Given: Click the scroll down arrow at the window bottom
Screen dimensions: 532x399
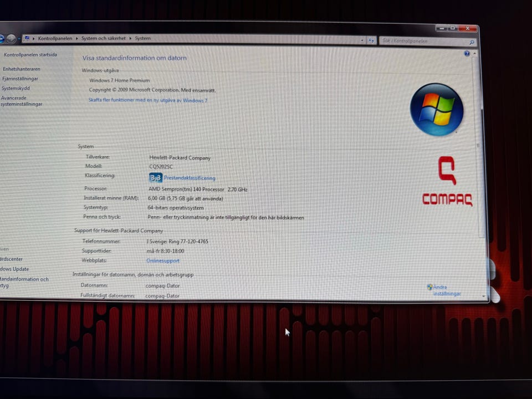Looking at the screenshot, I should coord(483,296).
